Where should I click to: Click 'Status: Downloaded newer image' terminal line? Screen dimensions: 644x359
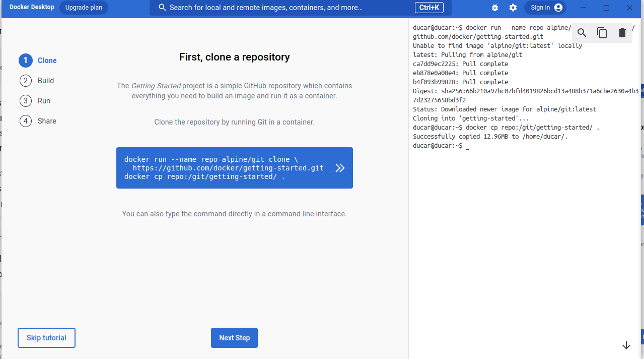pos(505,109)
